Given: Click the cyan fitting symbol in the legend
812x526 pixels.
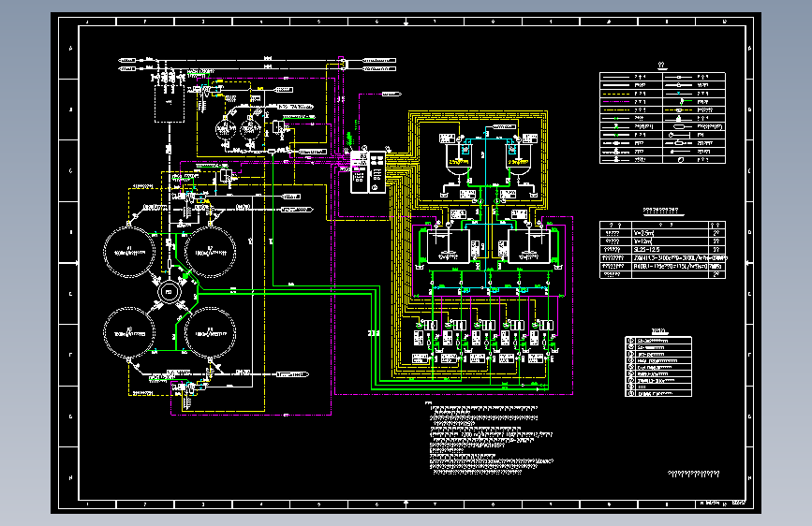Looking at the screenshot, I should pyautogui.click(x=679, y=94).
